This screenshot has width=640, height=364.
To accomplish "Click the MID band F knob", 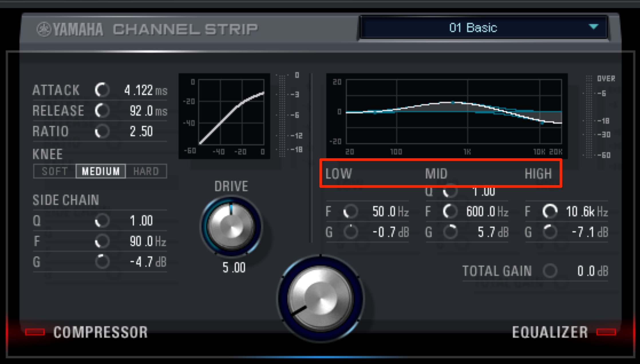I will tap(450, 211).
